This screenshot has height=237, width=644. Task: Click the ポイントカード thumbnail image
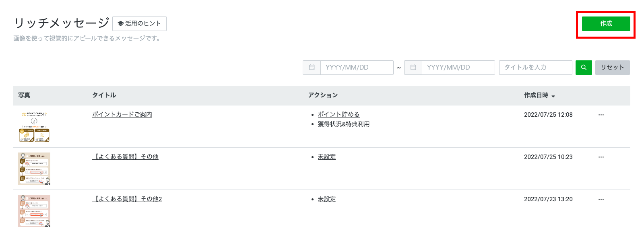coord(34,126)
